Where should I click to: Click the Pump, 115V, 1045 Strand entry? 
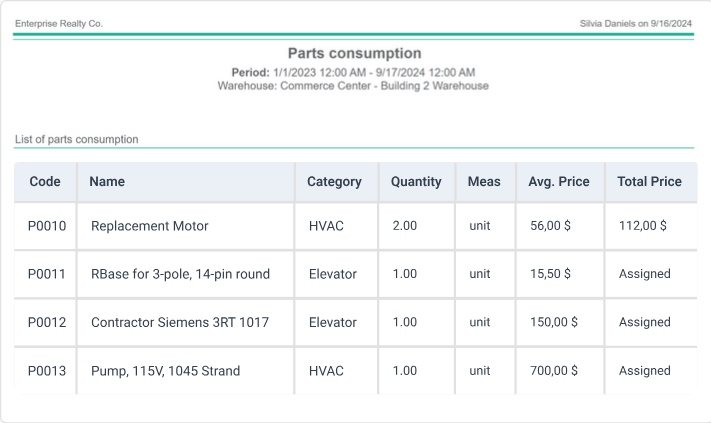click(165, 371)
